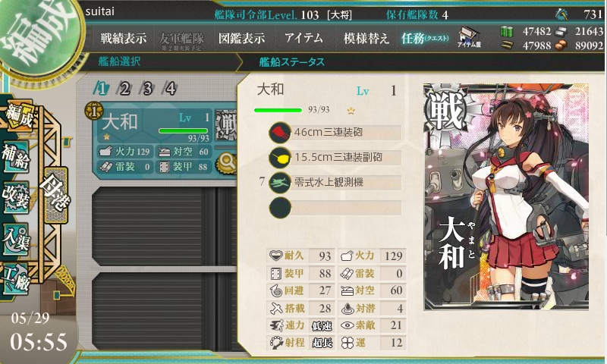Switch to fleet tab 2
This screenshot has height=364, width=607.
(124, 89)
